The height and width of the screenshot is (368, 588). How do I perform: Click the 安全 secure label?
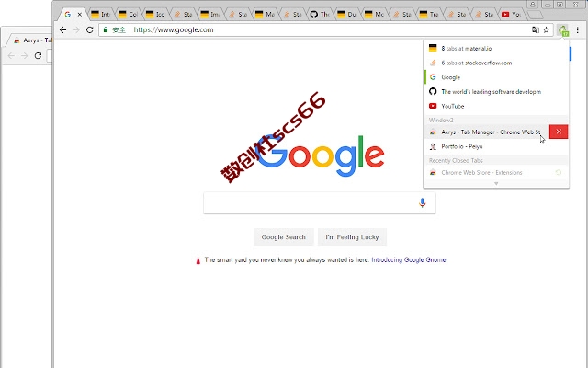[119, 29]
